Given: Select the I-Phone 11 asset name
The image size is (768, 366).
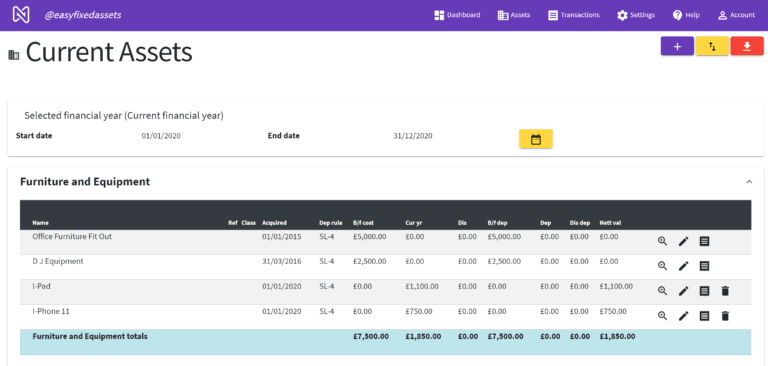Looking at the screenshot, I should point(51,312).
